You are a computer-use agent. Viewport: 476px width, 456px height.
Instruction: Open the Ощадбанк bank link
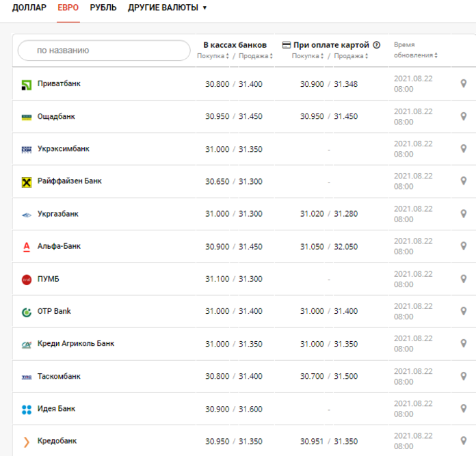pyautogui.click(x=56, y=116)
